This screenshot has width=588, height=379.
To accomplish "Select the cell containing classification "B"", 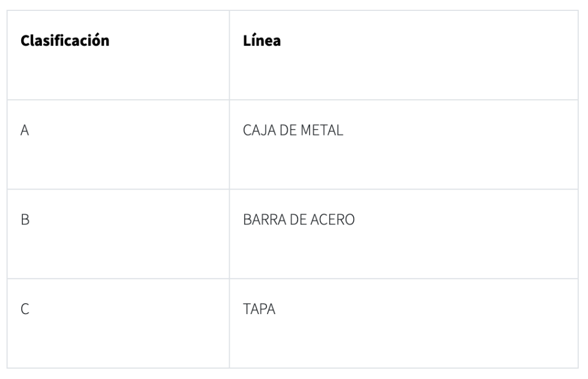I will point(25,220).
